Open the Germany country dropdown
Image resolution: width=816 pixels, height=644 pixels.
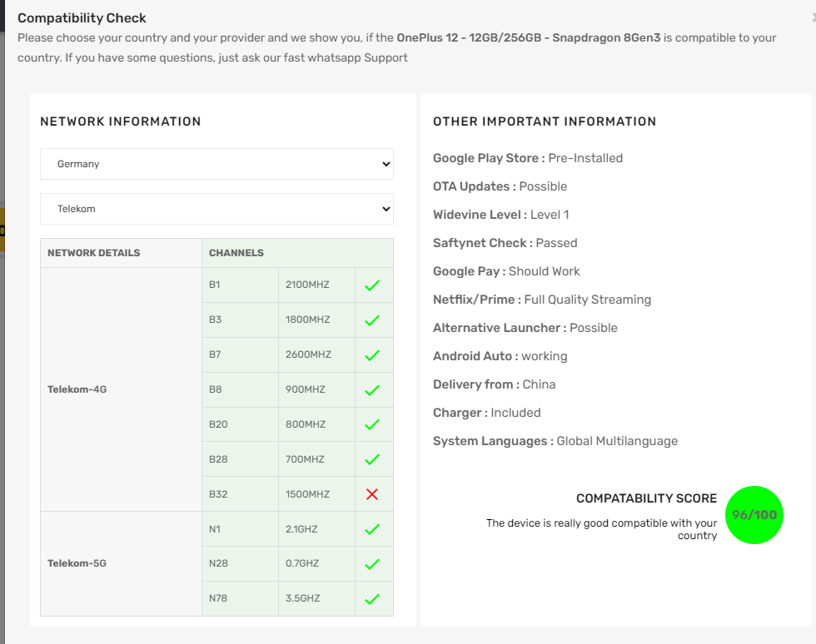click(x=216, y=164)
